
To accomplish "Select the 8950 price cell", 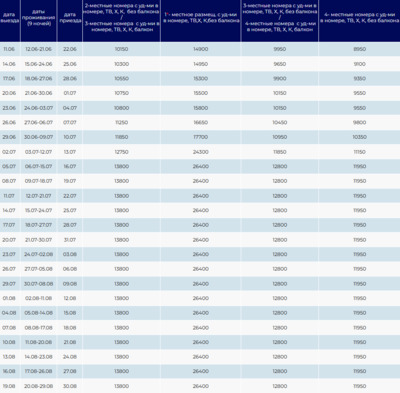I will coord(360,49).
